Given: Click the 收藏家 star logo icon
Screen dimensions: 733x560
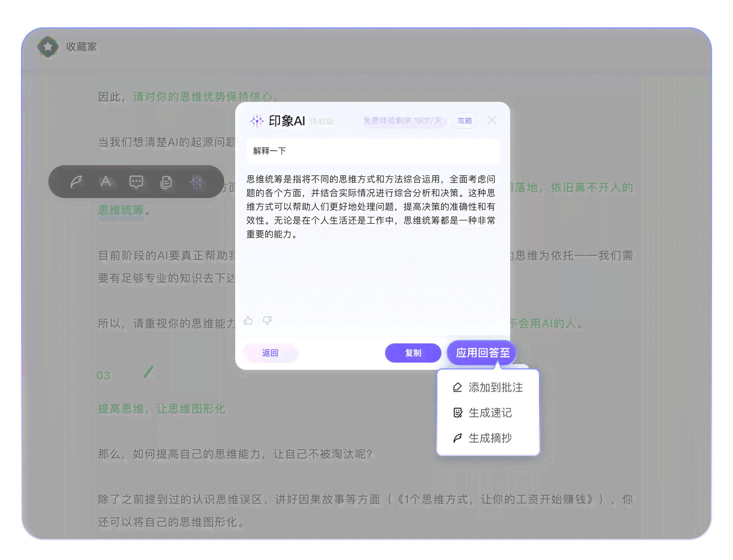Looking at the screenshot, I should tap(48, 47).
